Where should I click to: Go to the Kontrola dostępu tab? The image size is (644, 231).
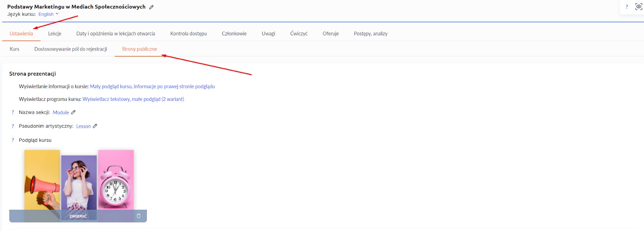[188, 34]
